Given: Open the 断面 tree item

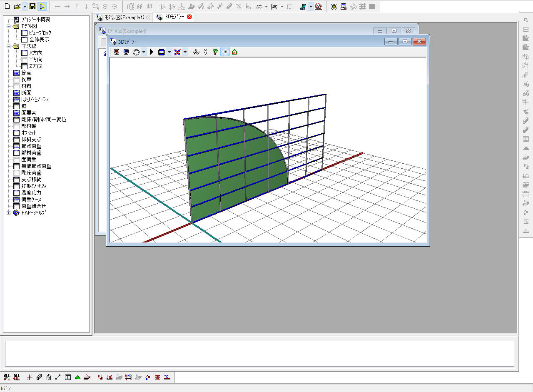Looking at the screenshot, I should [x=26, y=92].
